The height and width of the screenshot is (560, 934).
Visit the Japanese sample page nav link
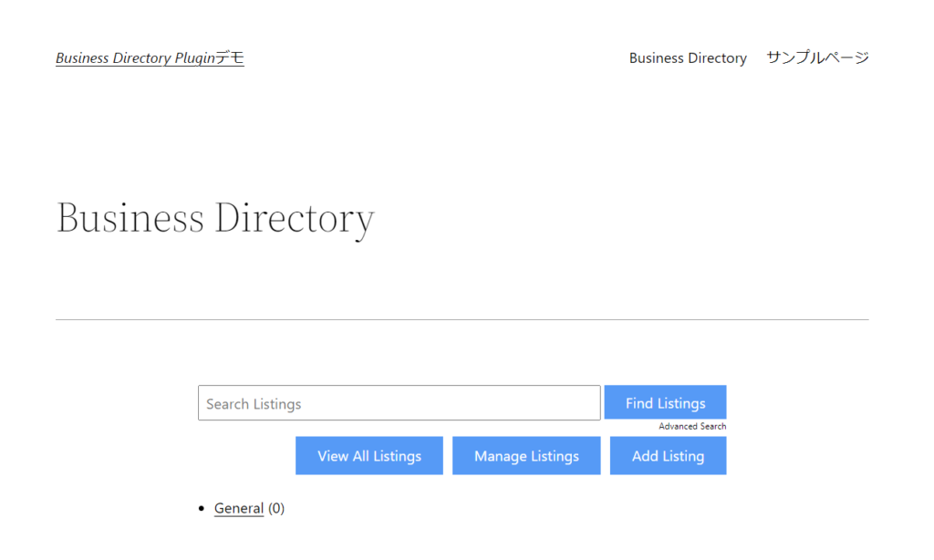point(817,58)
